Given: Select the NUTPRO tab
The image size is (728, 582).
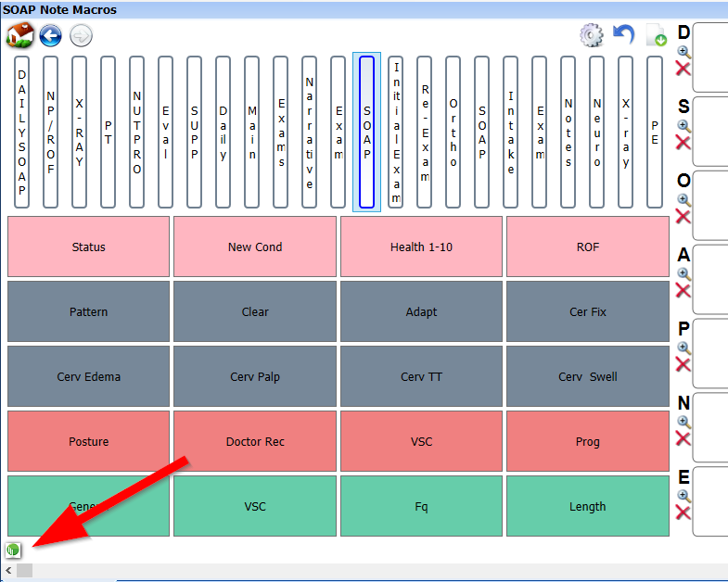Looking at the screenshot, I should coord(137,132).
